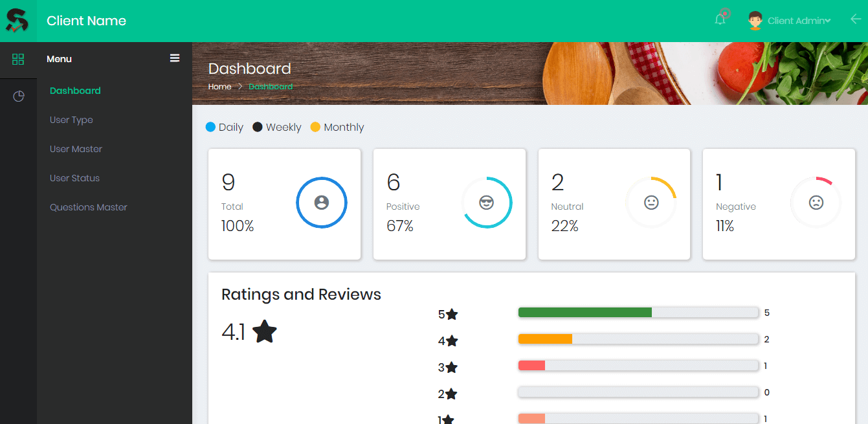Click the app logo in top-left corner
The height and width of the screenshot is (424, 868).
17,21
